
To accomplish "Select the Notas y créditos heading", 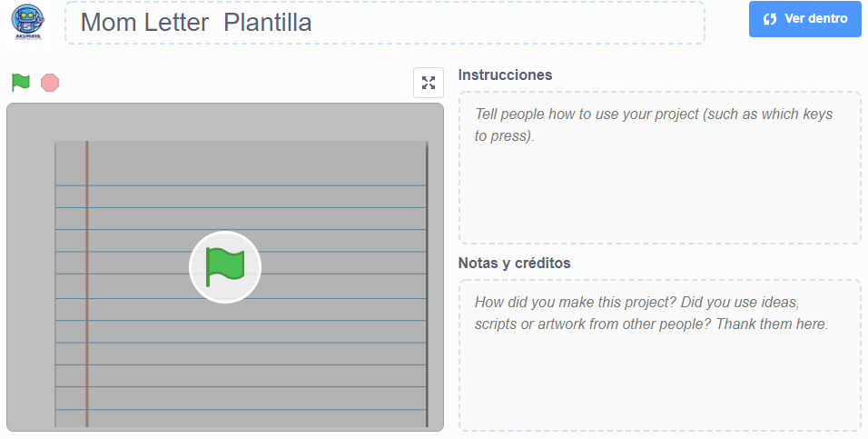I will coord(514,263).
